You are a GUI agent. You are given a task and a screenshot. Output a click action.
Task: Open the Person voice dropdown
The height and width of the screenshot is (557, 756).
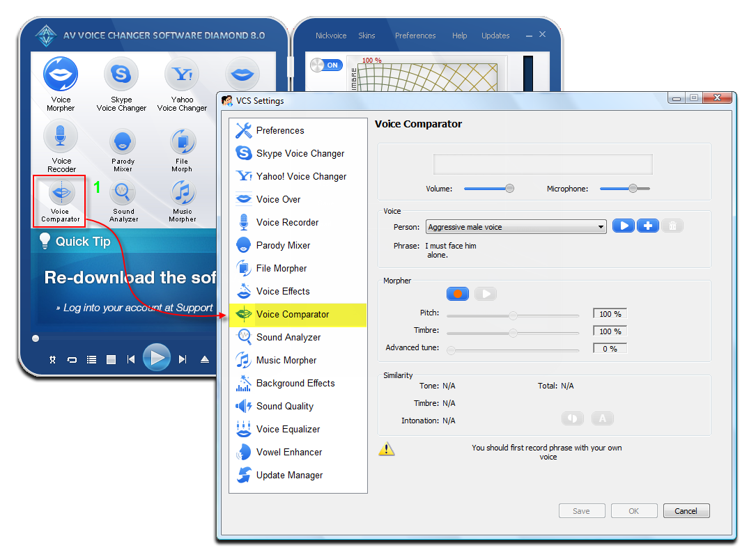[x=516, y=226]
